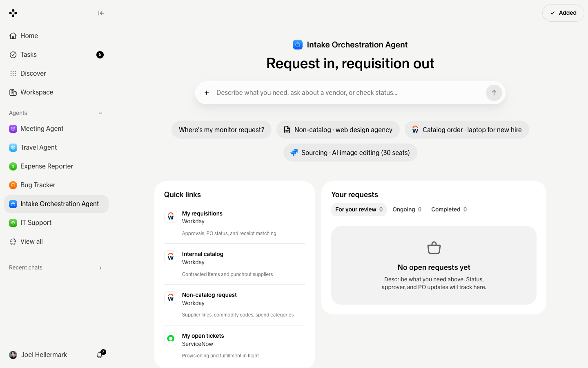Select Intake Orchestration Agent in sidebar
Image resolution: width=588 pixels, height=368 pixels.
tap(56, 204)
